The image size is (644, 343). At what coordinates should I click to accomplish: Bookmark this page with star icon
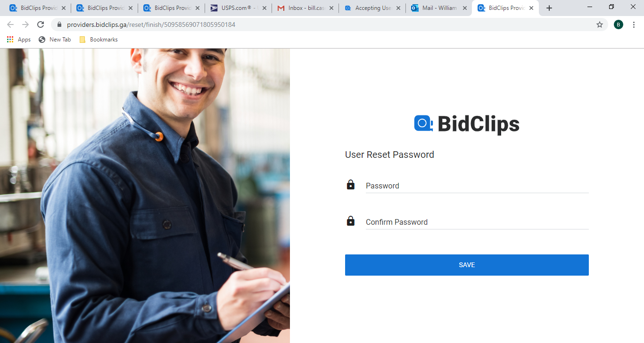click(600, 24)
